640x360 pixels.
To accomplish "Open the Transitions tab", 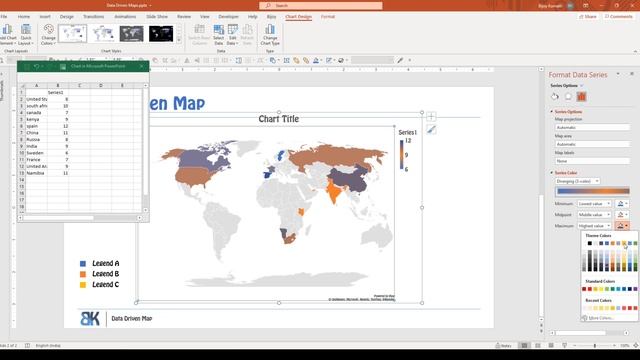I will pyautogui.click(x=93, y=17).
